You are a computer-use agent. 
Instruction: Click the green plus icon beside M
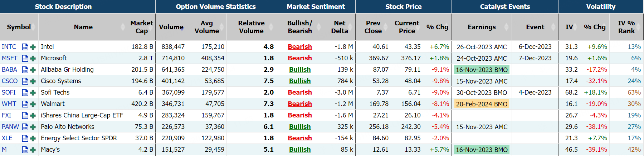[x=33, y=150]
